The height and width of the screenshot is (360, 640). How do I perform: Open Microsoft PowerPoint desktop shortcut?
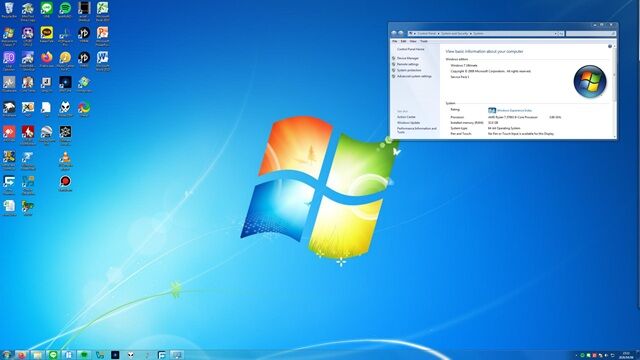102,36
